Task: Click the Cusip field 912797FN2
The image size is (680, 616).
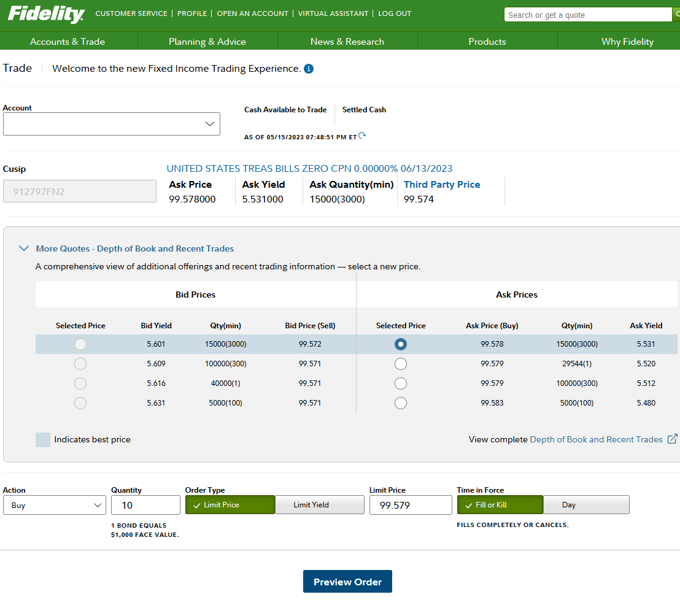Action: point(80,191)
